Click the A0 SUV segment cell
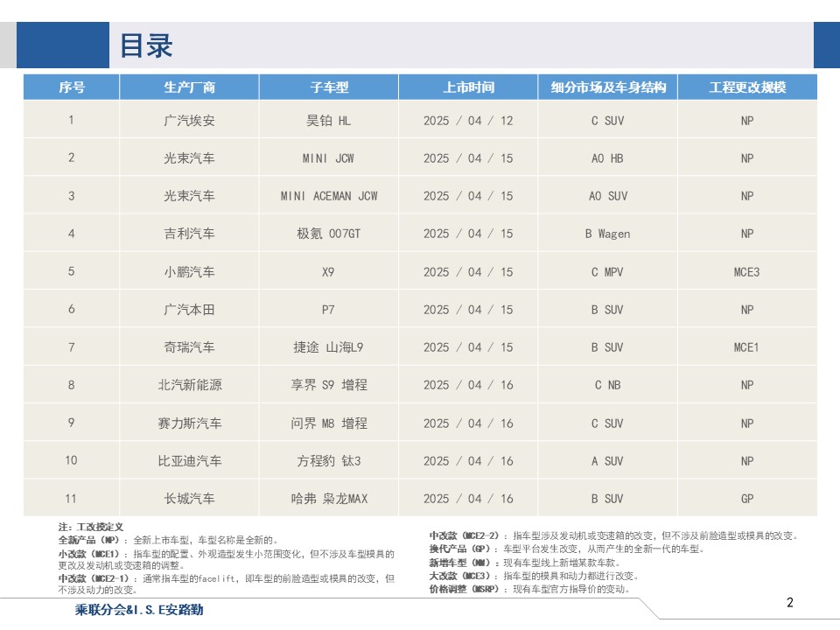840x630 pixels. click(607, 196)
